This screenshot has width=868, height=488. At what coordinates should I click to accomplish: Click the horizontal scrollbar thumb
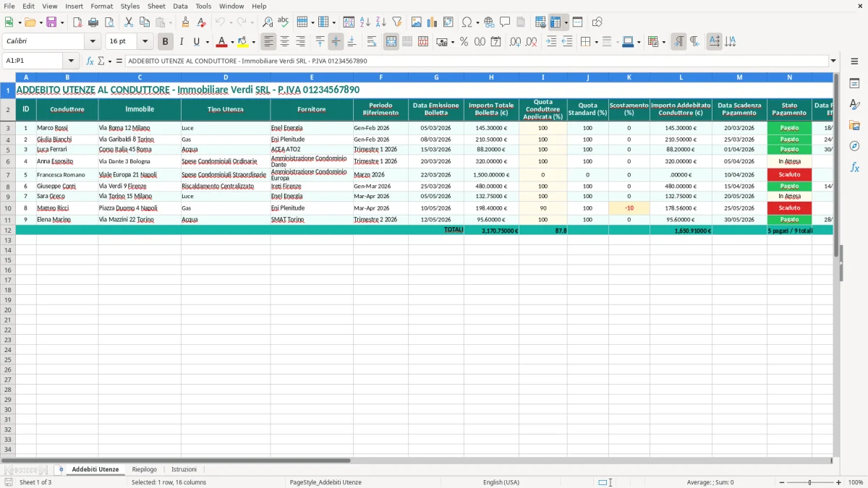[x=175, y=460]
